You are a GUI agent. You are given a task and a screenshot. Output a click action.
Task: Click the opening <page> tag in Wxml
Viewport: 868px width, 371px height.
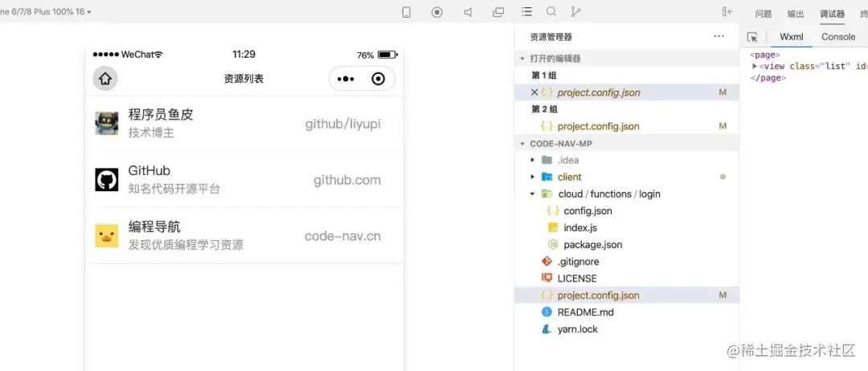coord(765,55)
